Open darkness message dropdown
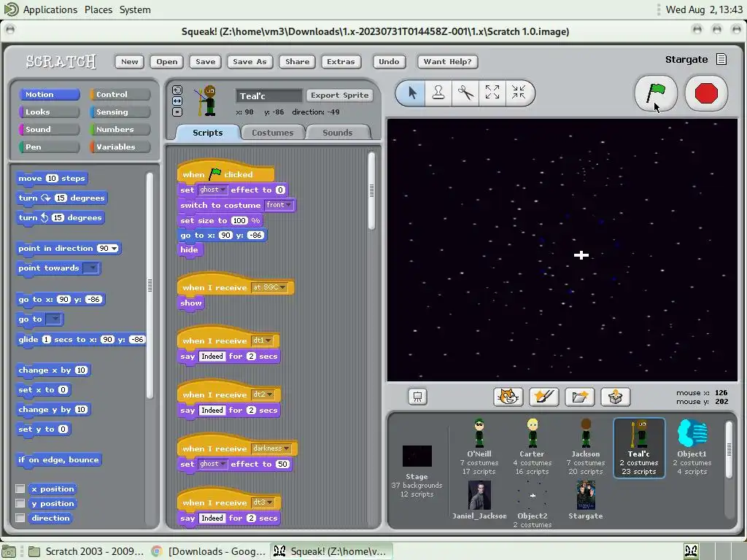This screenshot has width=747, height=560. point(271,448)
